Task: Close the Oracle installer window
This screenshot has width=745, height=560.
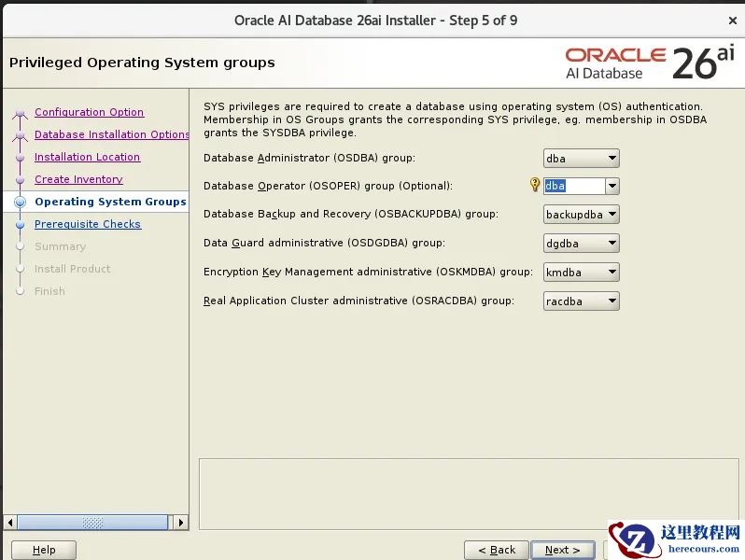Action: (732, 21)
